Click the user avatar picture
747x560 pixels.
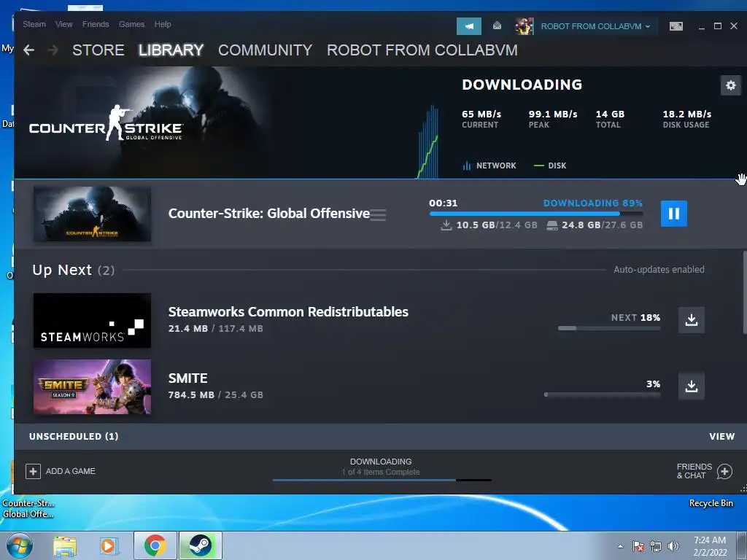click(x=524, y=26)
